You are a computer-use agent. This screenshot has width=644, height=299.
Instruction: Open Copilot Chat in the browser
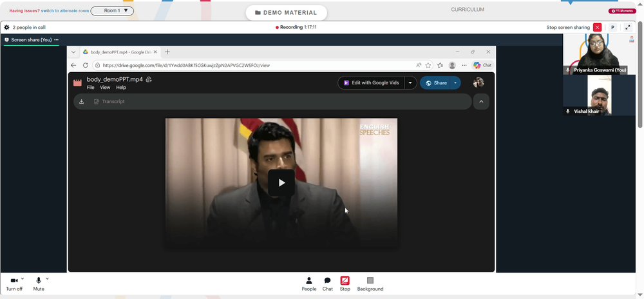pos(482,65)
